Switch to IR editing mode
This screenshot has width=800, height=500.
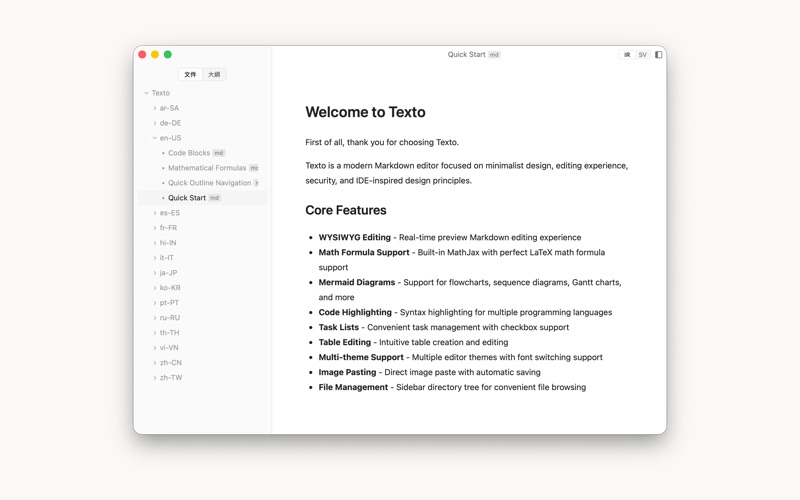627,55
